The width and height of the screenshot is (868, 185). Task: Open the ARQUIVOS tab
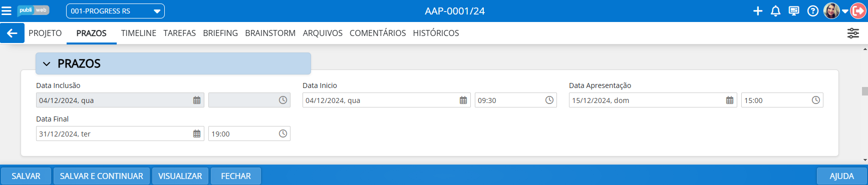point(323,33)
